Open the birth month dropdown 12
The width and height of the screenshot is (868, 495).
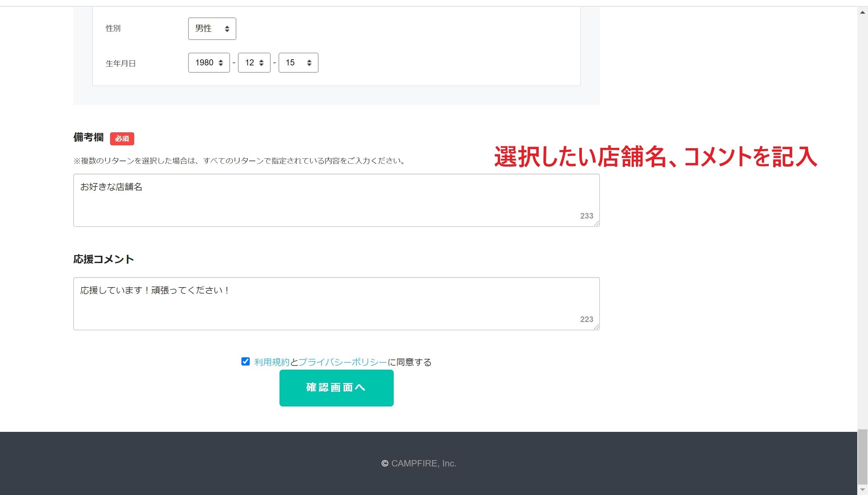(x=254, y=63)
